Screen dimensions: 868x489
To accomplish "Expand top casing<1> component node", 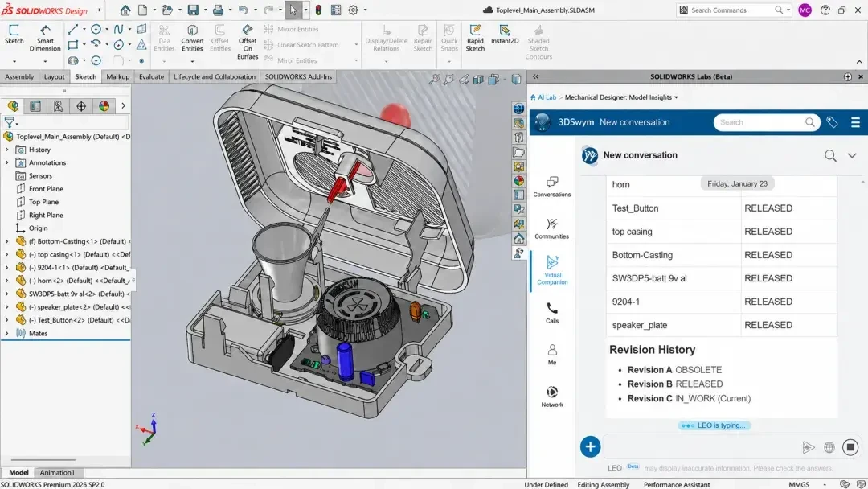I will 6,254.
